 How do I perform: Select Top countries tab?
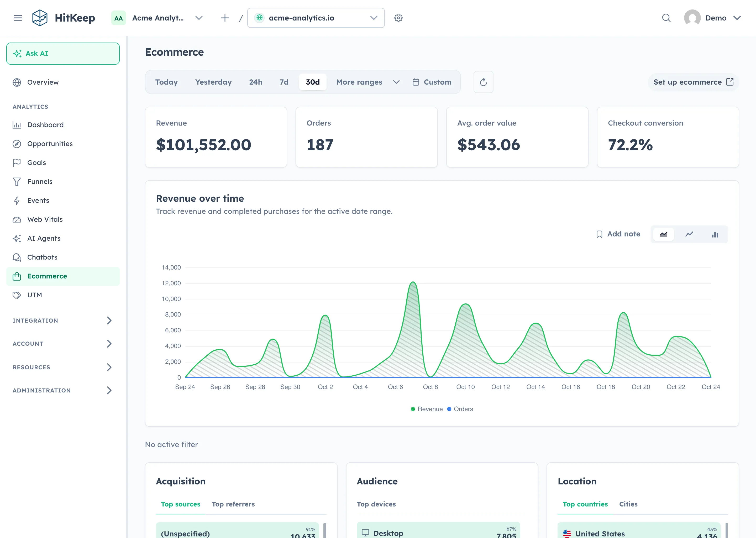585,504
